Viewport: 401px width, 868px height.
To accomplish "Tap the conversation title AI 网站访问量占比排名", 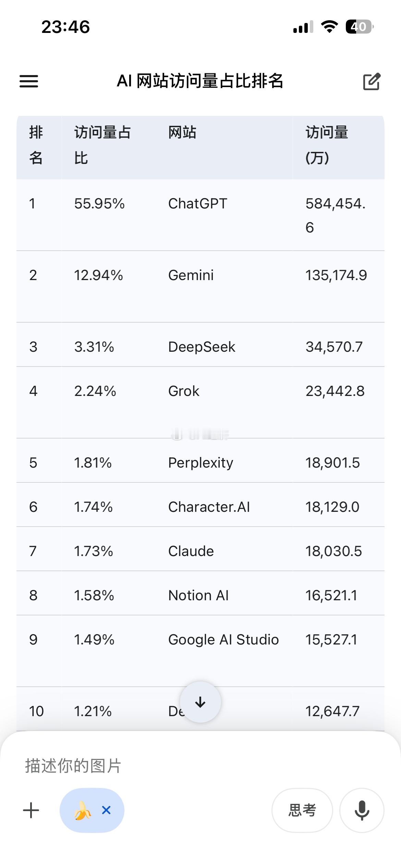I will click(x=200, y=81).
